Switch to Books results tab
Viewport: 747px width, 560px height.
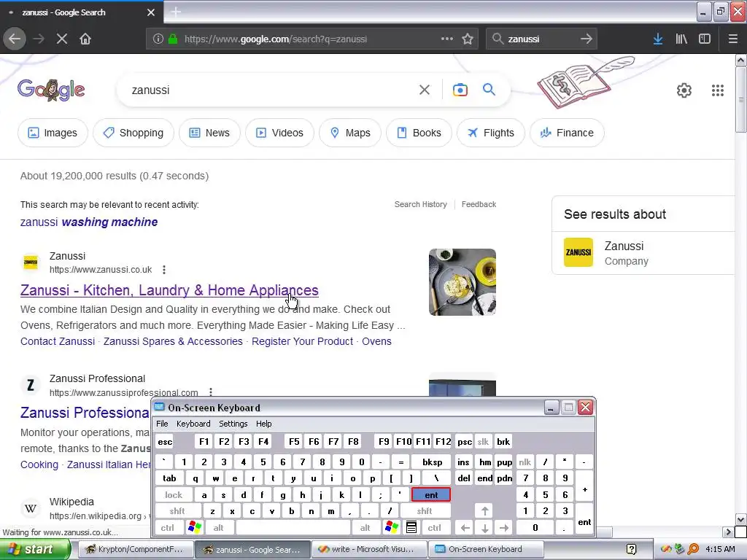(x=419, y=133)
